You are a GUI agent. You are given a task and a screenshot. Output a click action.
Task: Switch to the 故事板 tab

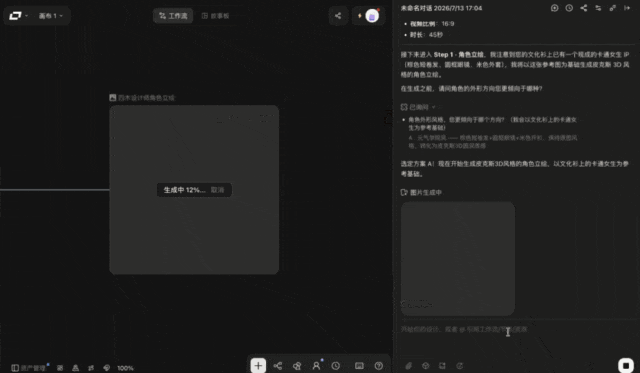point(216,16)
